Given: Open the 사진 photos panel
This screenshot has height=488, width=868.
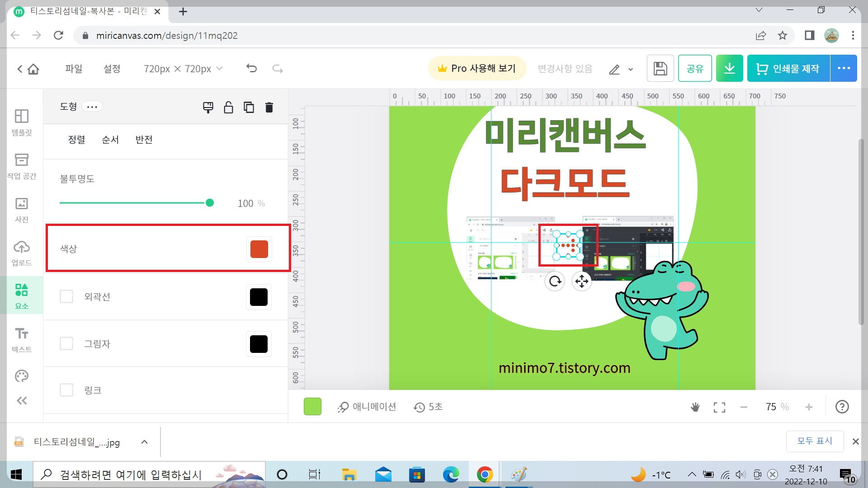Looking at the screenshot, I should click(22, 210).
